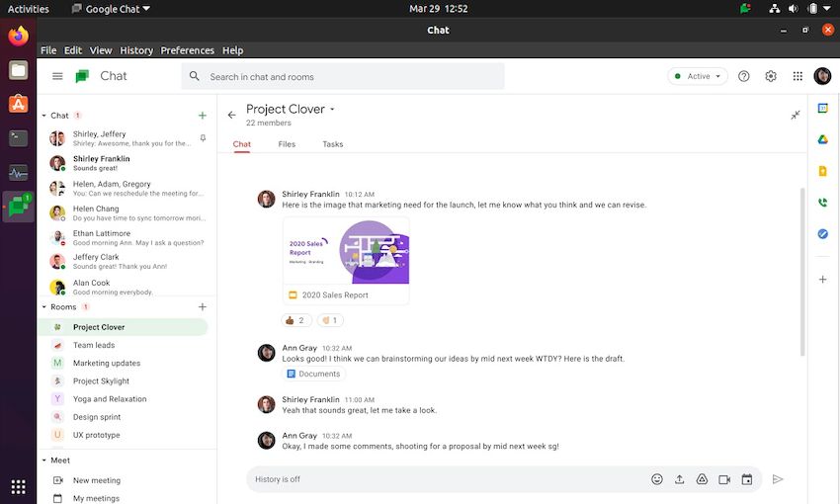
Task: Open My meetings
Action: [x=96, y=498]
